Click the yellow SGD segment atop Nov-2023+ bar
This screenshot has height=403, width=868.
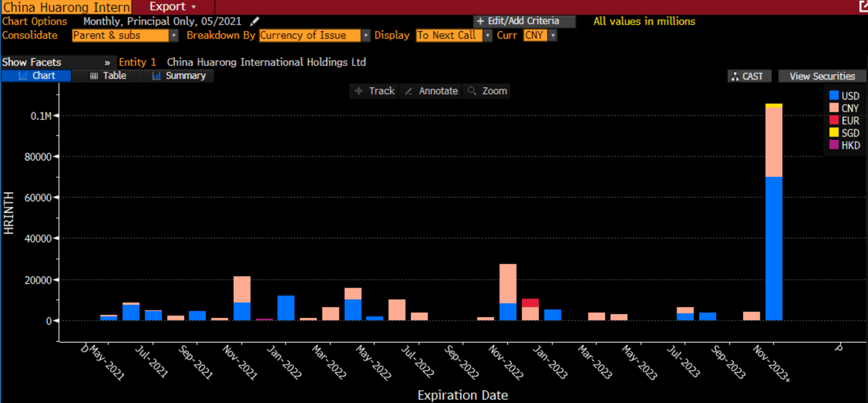point(773,106)
